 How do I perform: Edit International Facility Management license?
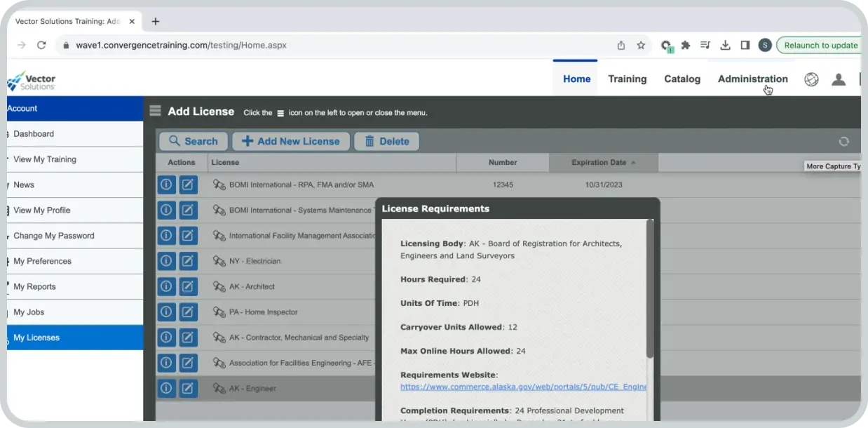pyautogui.click(x=188, y=236)
